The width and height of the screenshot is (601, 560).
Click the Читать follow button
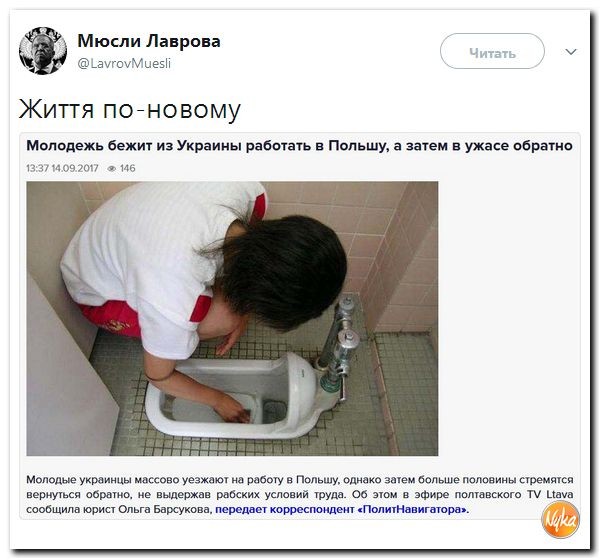(x=492, y=51)
